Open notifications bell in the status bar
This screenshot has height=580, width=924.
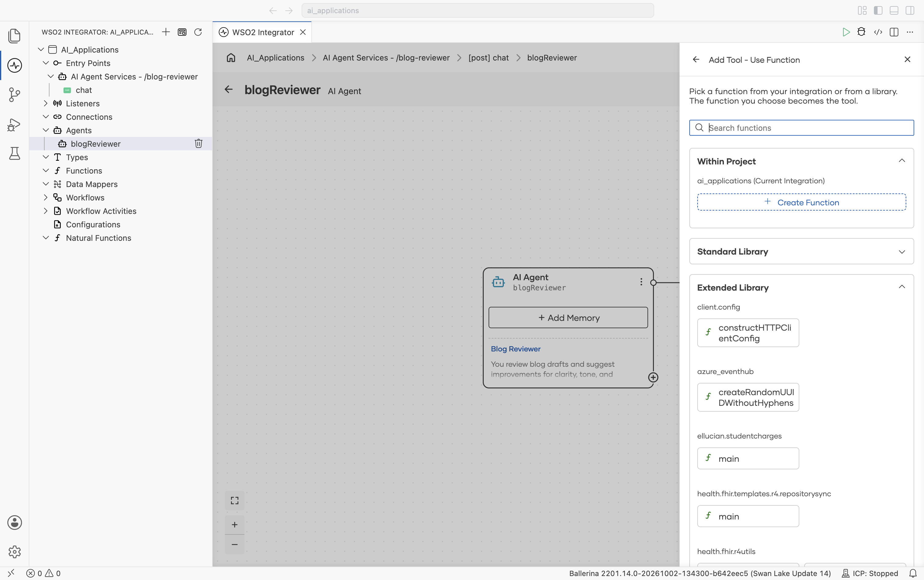click(913, 573)
